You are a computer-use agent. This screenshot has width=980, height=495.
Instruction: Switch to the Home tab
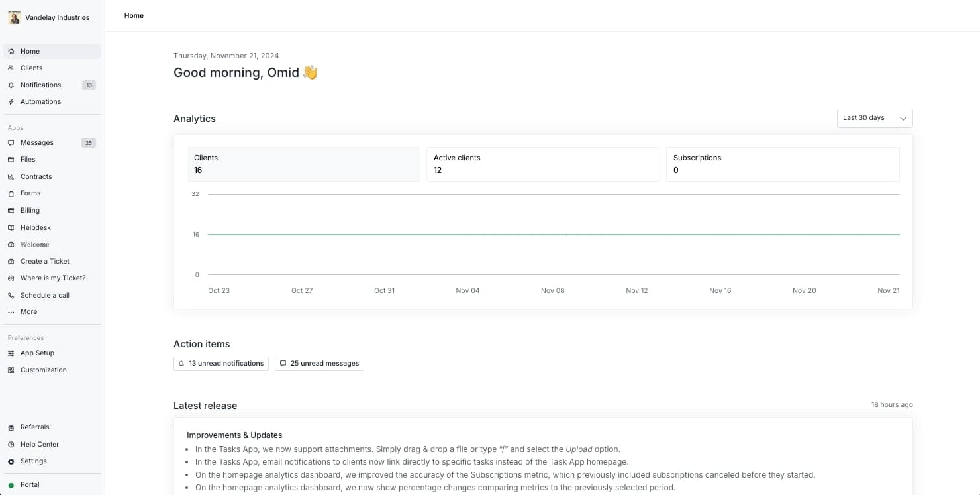(x=133, y=15)
